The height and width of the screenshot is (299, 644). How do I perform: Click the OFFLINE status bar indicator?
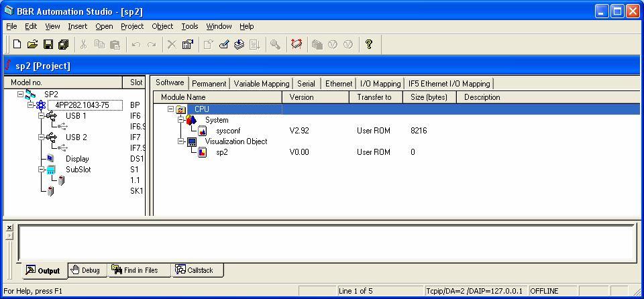[553, 291]
